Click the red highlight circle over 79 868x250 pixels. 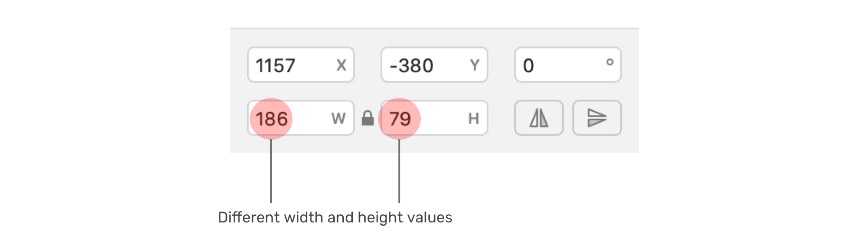[x=400, y=119]
